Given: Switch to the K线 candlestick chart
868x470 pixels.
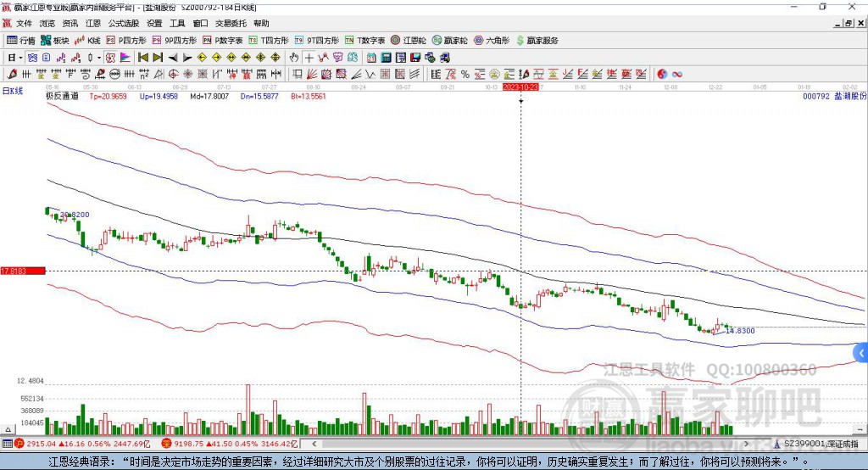Looking at the screenshot, I should coord(87,41).
